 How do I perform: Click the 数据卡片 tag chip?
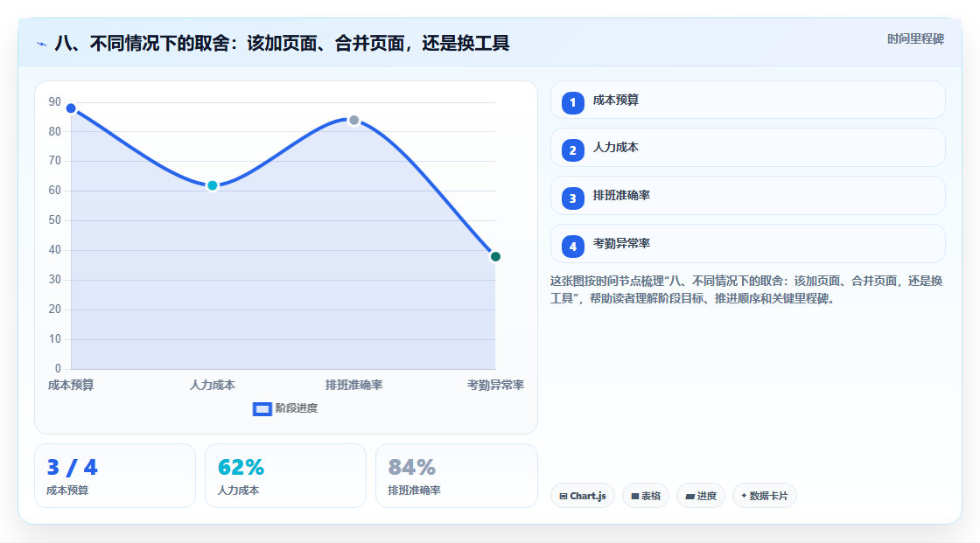[x=765, y=496]
